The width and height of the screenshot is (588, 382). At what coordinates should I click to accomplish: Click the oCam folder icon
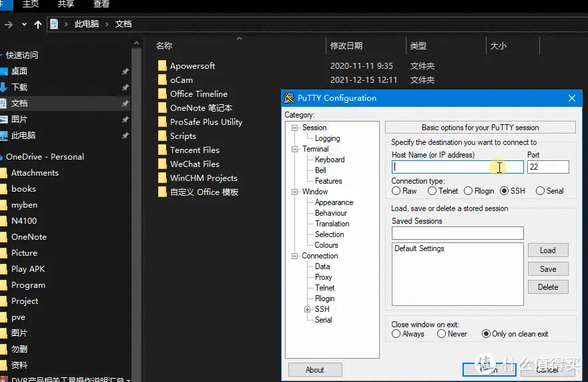coord(162,79)
